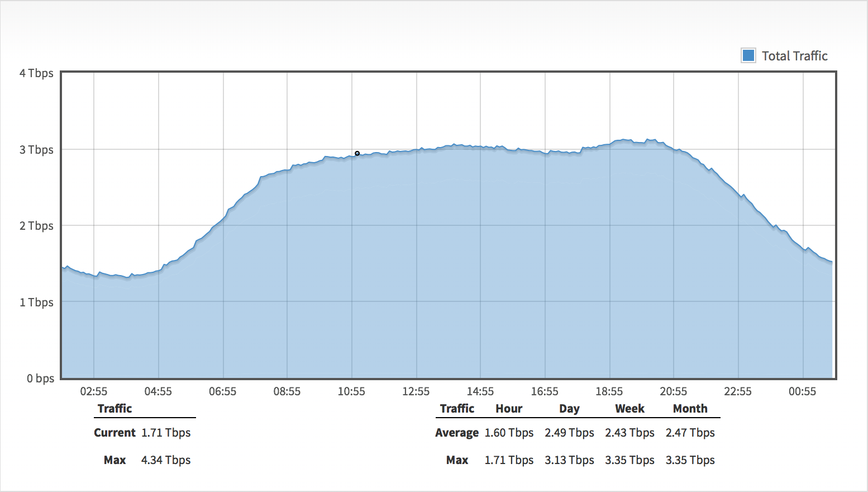Click the 14:55 time axis label
The image size is (868, 492).
click(480, 391)
